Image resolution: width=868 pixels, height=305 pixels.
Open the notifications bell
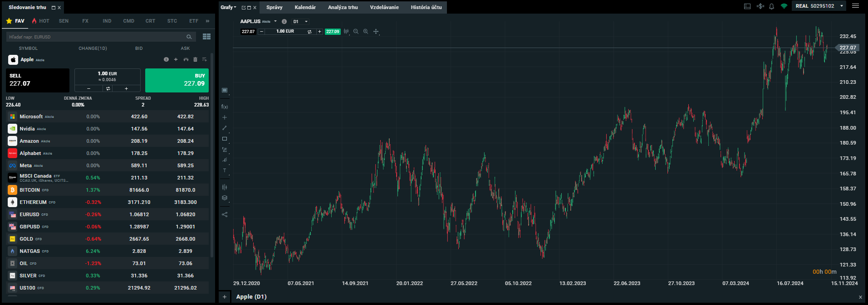(x=771, y=6)
